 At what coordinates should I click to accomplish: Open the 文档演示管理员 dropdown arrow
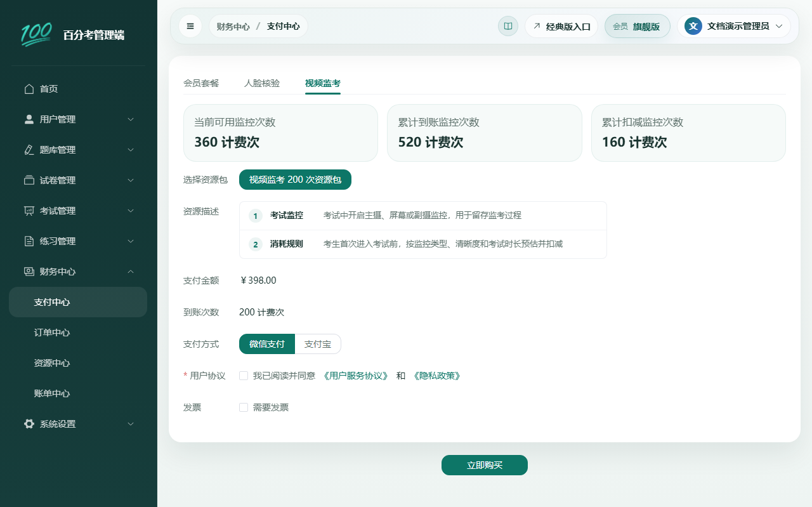(x=779, y=26)
